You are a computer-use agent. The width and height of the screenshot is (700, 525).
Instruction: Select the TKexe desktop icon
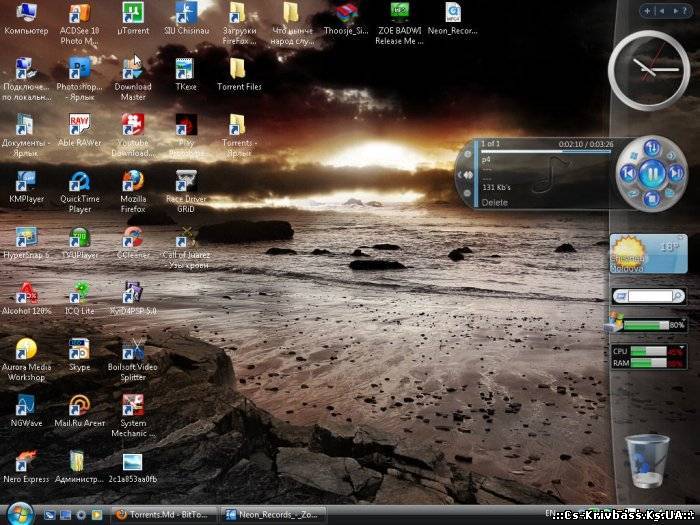[x=185, y=75]
